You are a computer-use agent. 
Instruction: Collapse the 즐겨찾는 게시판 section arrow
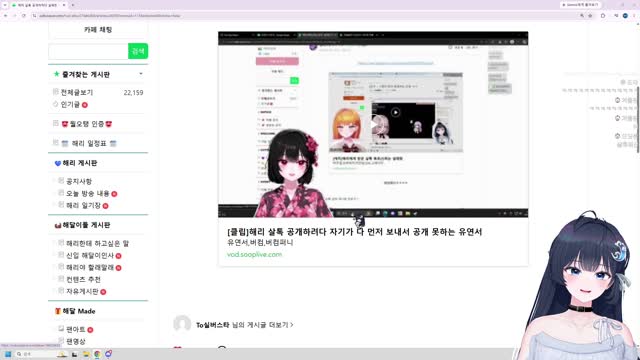point(141,74)
